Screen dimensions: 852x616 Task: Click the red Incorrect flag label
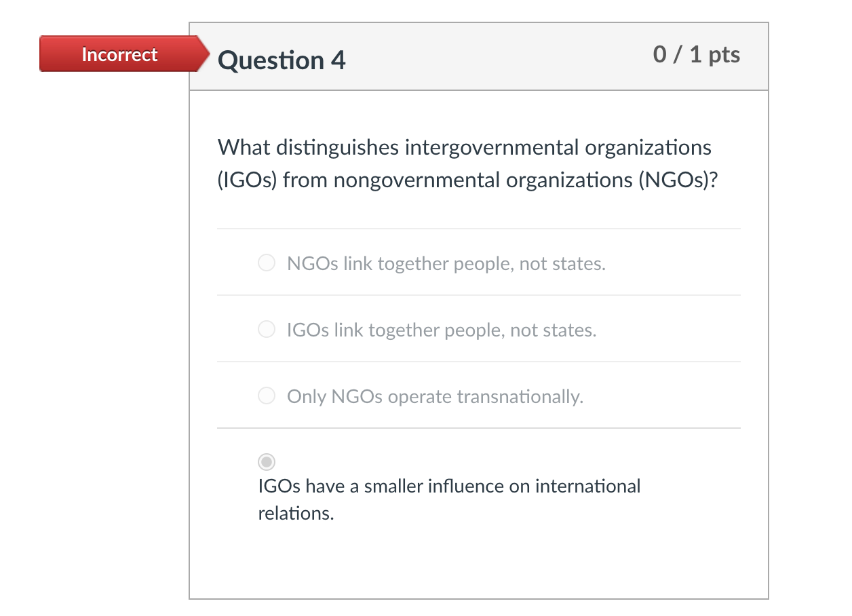tap(124, 54)
